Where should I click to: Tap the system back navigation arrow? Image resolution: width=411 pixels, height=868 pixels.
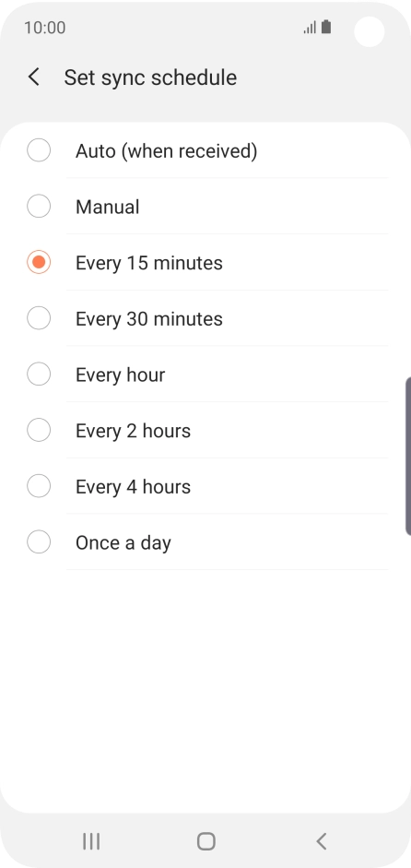pos(322,841)
